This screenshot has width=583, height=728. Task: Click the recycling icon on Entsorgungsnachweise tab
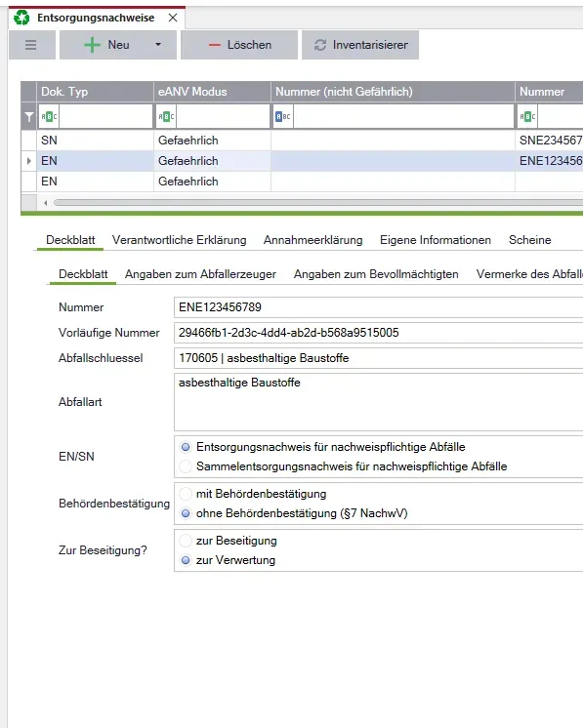click(x=21, y=18)
